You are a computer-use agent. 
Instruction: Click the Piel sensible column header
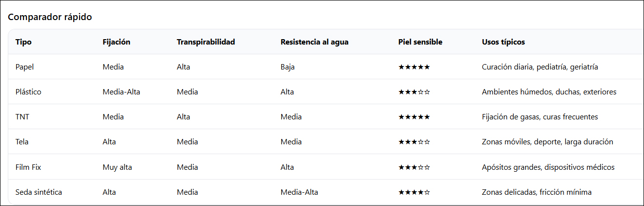(420, 42)
